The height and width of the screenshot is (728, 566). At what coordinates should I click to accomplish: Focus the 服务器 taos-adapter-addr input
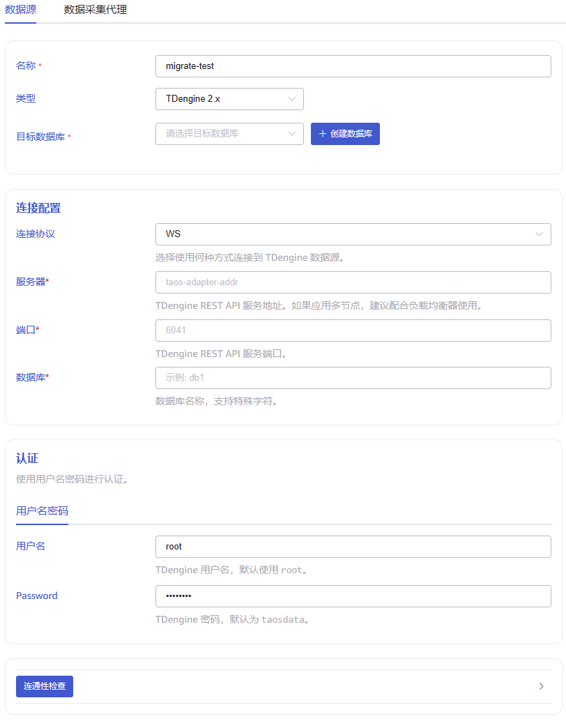point(353,282)
